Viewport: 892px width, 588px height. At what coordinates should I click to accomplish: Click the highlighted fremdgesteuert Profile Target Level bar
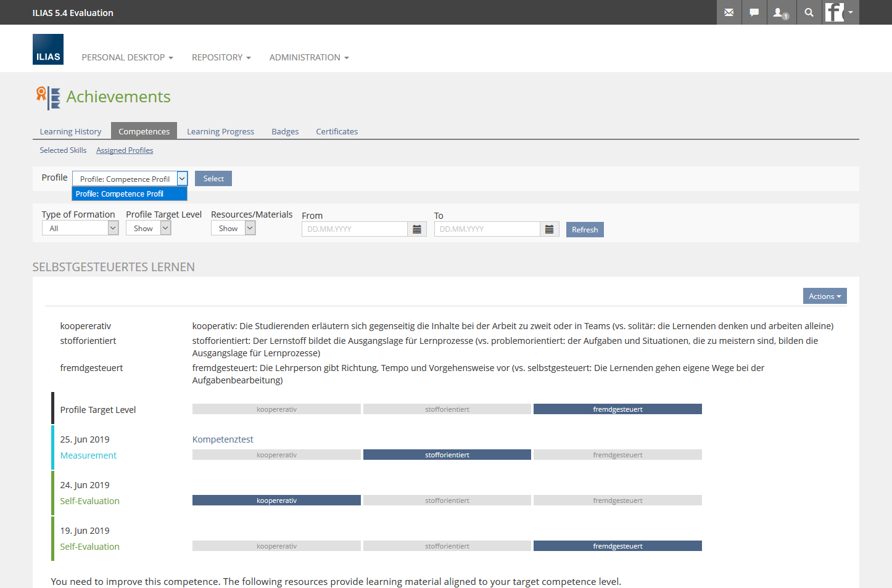click(617, 409)
